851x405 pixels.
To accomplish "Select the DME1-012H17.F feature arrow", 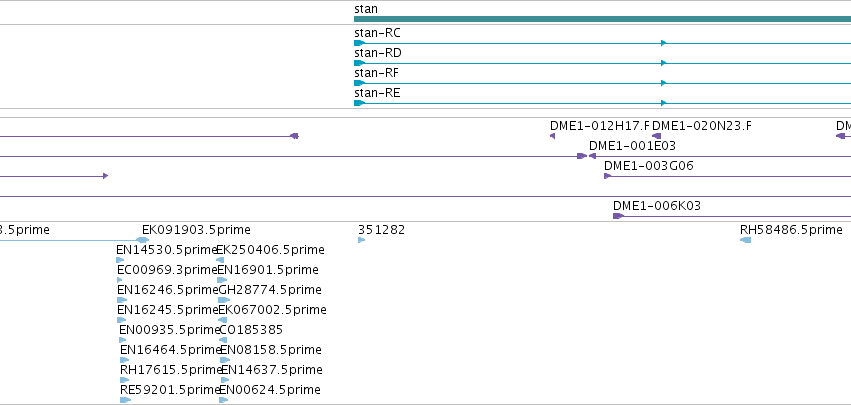I will click(552, 136).
